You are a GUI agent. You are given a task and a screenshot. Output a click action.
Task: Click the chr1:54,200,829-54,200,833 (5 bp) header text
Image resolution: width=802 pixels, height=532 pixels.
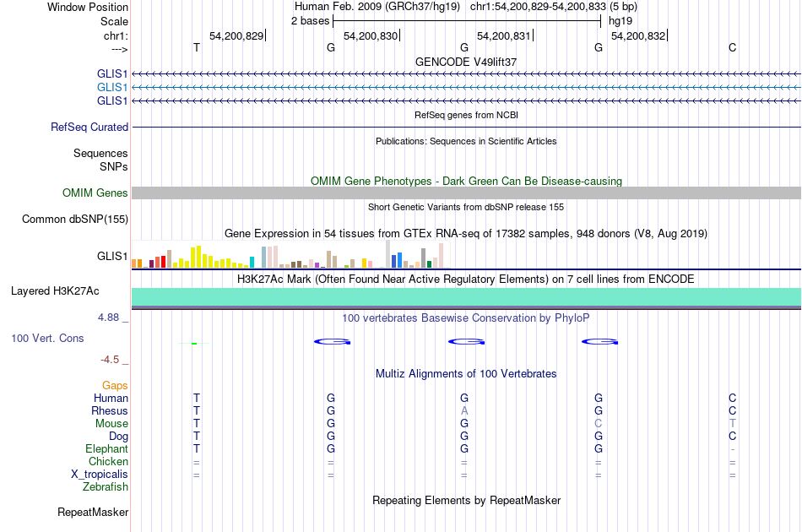point(554,7)
